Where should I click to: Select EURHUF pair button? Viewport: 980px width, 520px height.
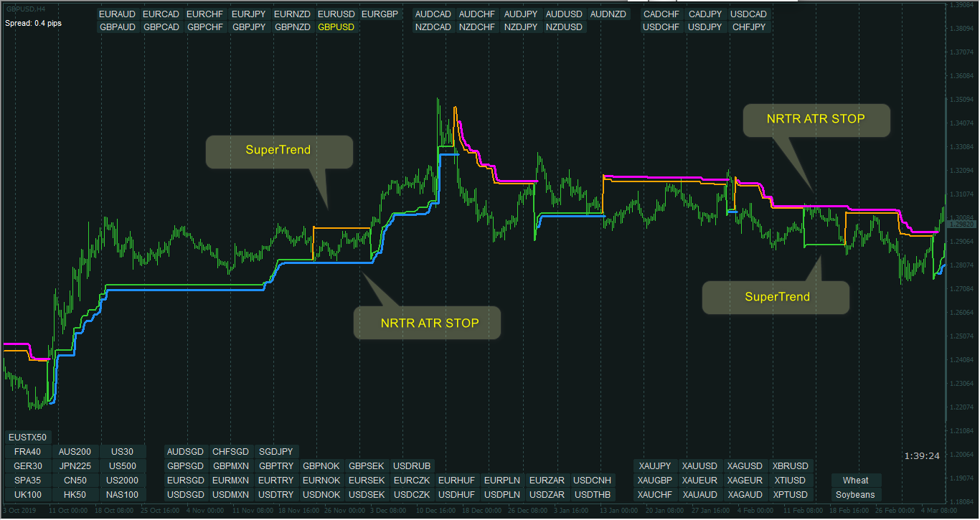click(457, 481)
